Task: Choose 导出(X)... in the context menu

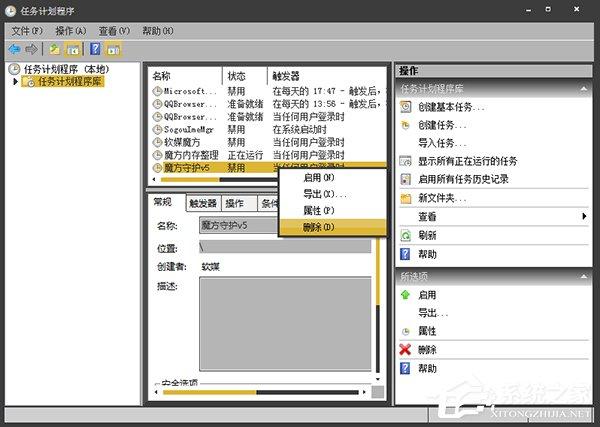Action: tap(333, 194)
